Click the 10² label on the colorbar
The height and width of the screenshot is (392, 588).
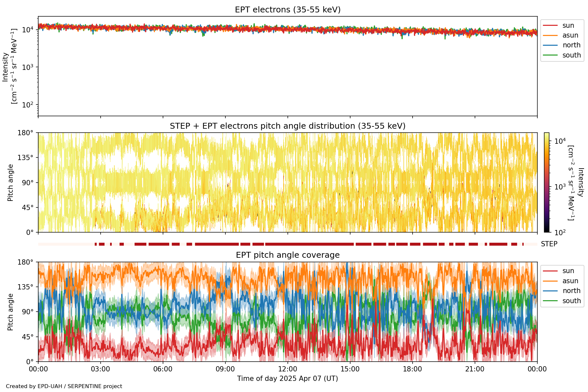(x=560, y=233)
